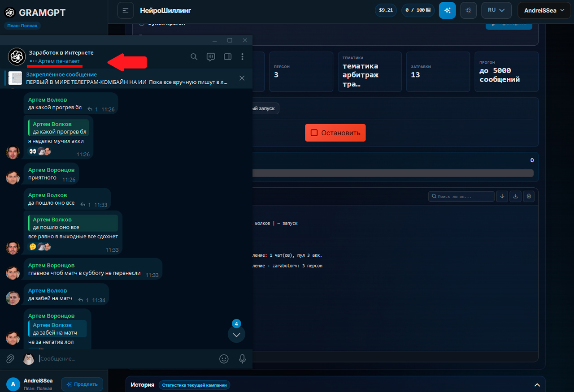Click the unread counter badge showing 4

click(236, 323)
